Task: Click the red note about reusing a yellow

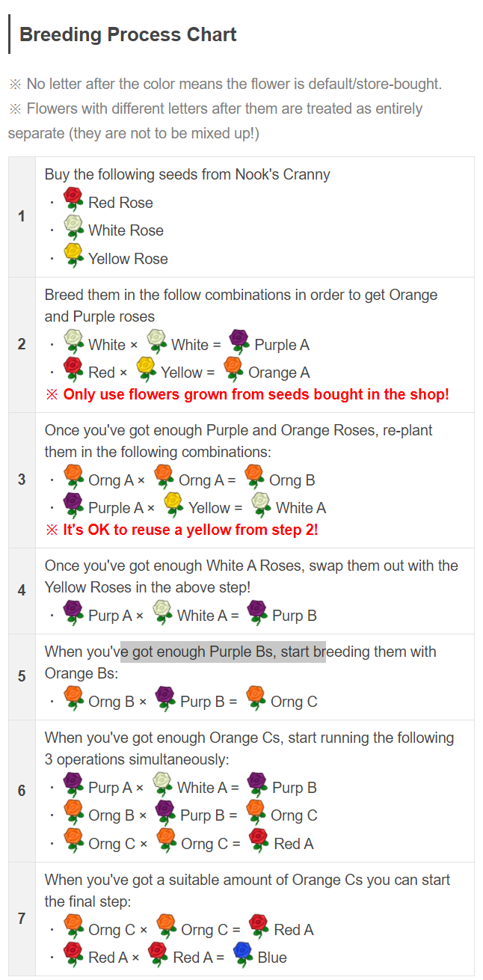Action: (182, 530)
